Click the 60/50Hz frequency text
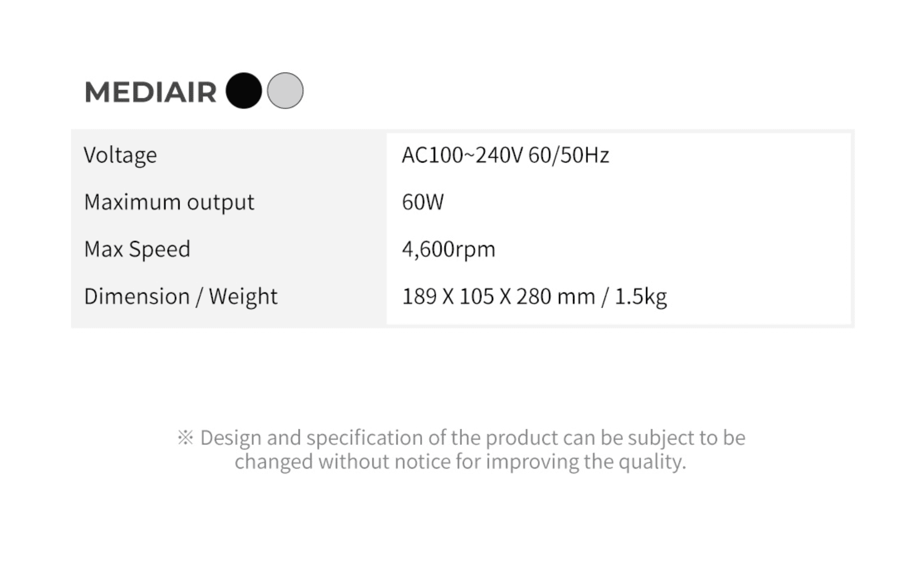The image size is (922, 588). tap(569, 155)
